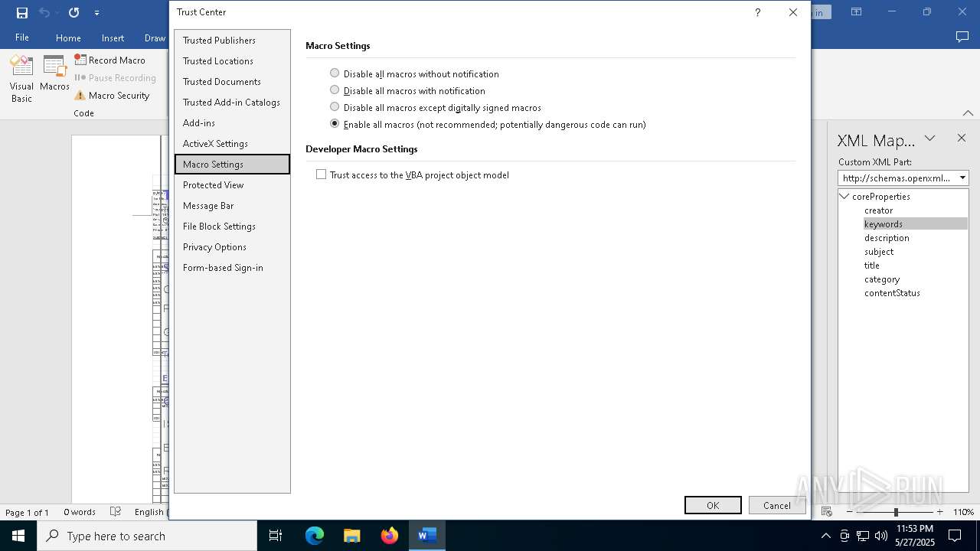Open Customize Quick Access Toolbar arrow
This screenshot has width=980, height=551.
pyautogui.click(x=96, y=13)
